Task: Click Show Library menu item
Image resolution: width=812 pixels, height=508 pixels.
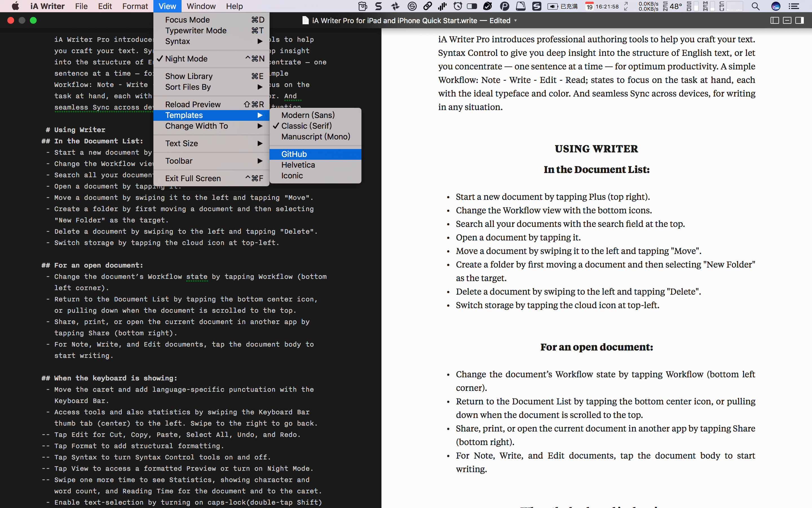Action: pos(211,76)
